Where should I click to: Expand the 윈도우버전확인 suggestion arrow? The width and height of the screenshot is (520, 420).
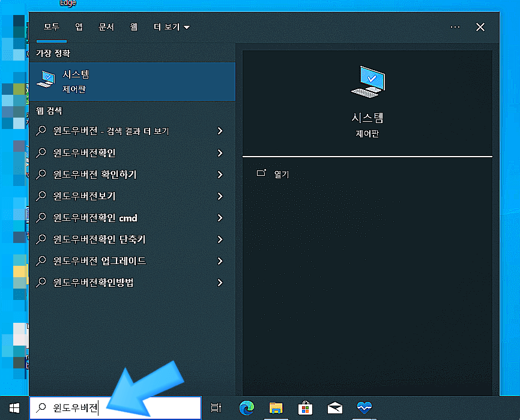[x=220, y=153]
